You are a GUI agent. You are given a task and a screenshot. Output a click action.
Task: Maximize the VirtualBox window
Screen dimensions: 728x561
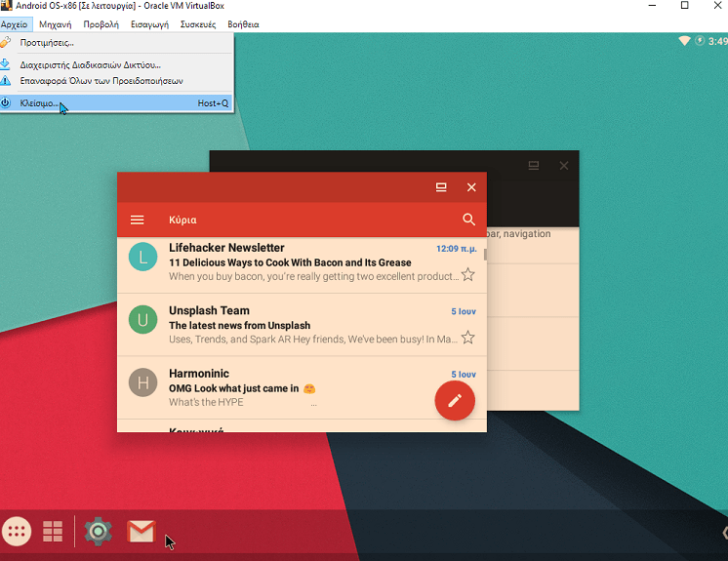click(x=684, y=6)
